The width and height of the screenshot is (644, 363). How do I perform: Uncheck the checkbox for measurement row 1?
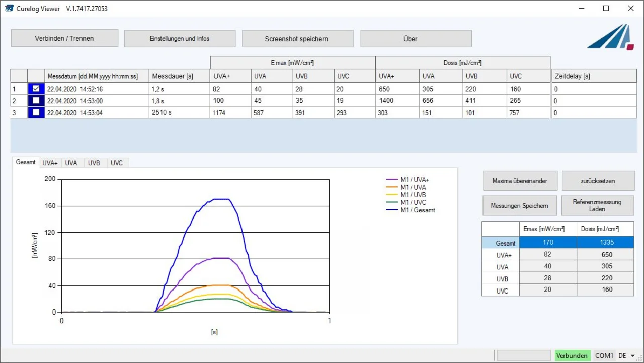coord(36,89)
